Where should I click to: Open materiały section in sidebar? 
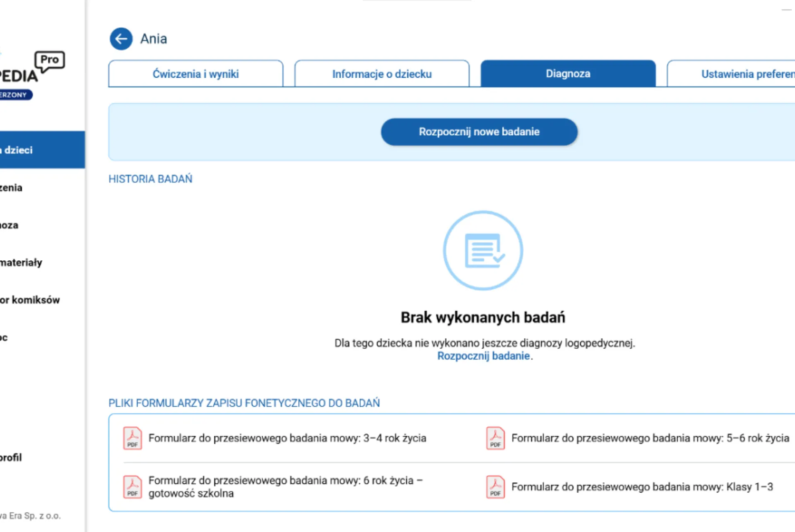pos(21,262)
